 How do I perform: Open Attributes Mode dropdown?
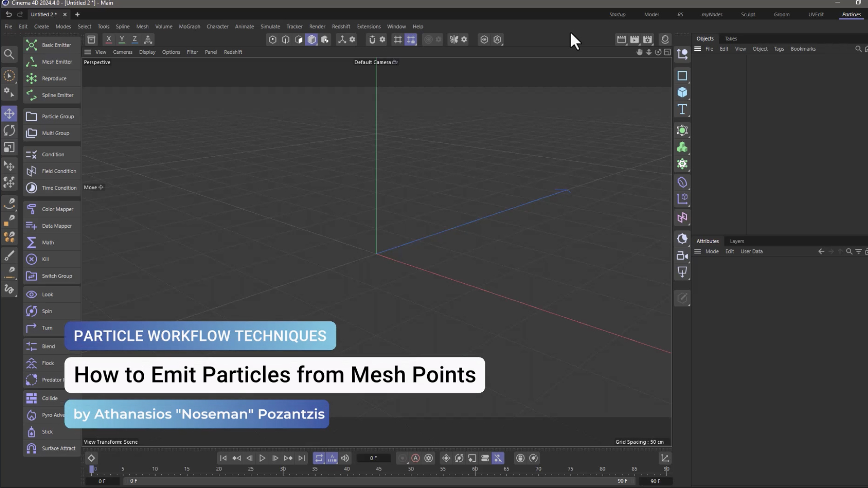pos(712,252)
